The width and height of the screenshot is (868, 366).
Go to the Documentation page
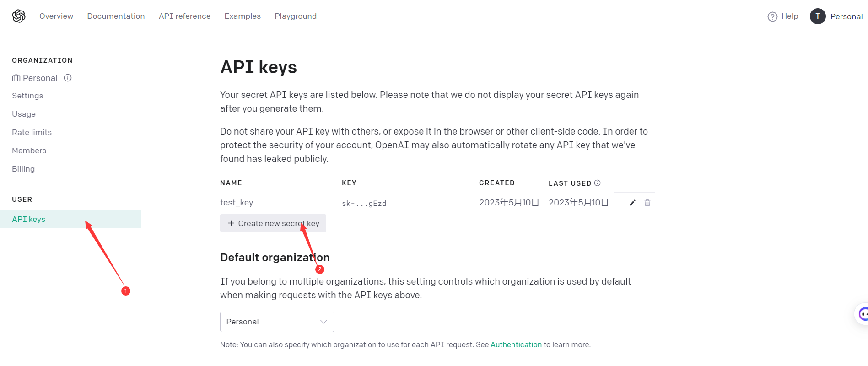click(x=116, y=16)
